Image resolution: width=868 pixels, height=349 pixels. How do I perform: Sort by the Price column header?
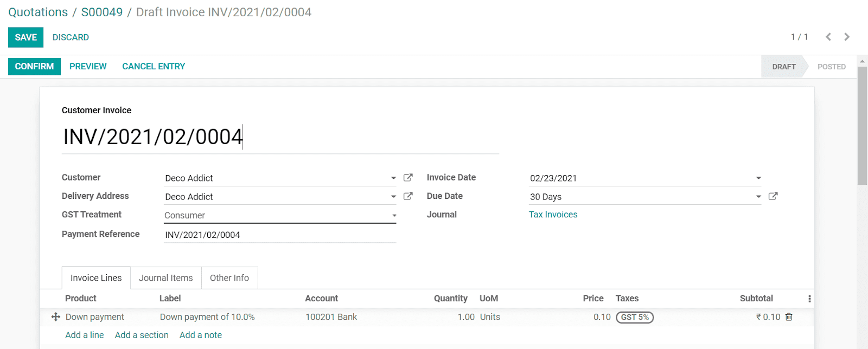593,299
